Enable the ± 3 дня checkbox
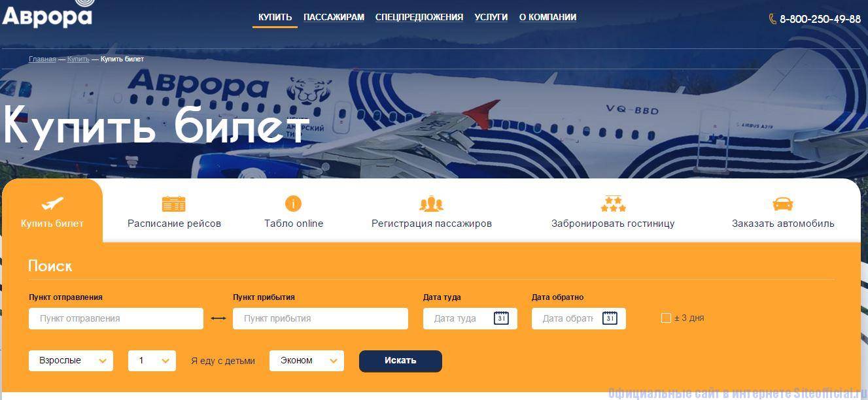The width and height of the screenshot is (868, 400). [x=666, y=318]
